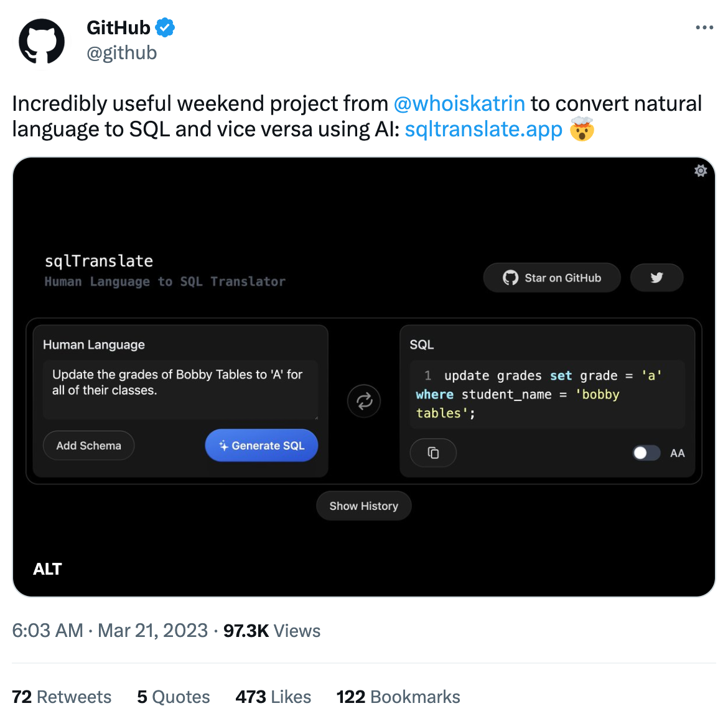Copy the SQL output with the copy icon

(x=433, y=453)
